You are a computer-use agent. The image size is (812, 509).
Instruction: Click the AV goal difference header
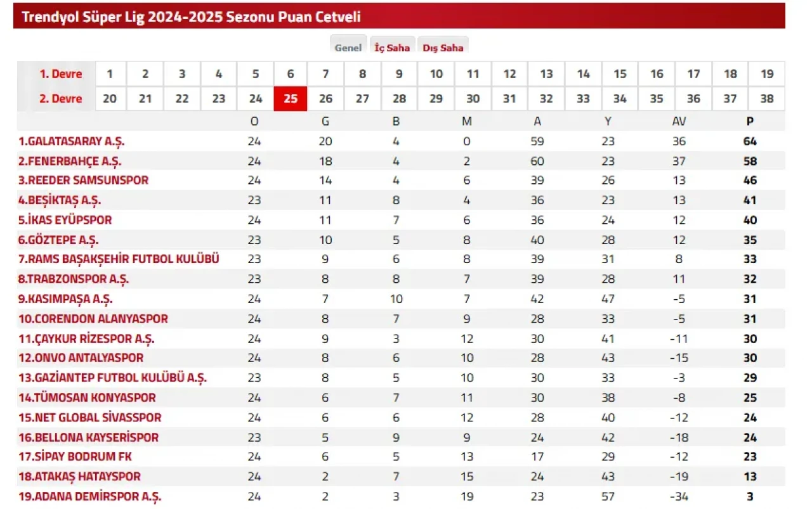tap(679, 122)
